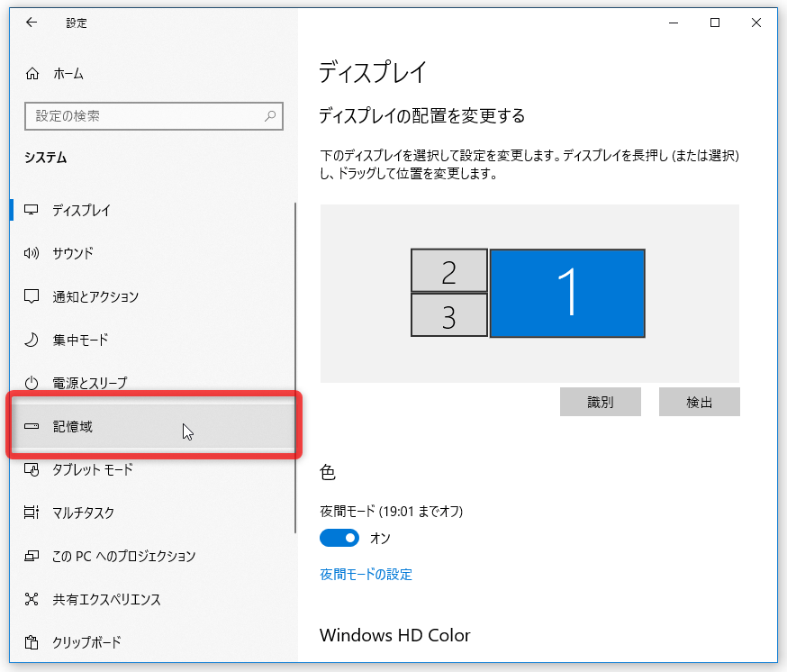Open 通知とアクション settings
This screenshot has width=787, height=672.
click(152, 296)
